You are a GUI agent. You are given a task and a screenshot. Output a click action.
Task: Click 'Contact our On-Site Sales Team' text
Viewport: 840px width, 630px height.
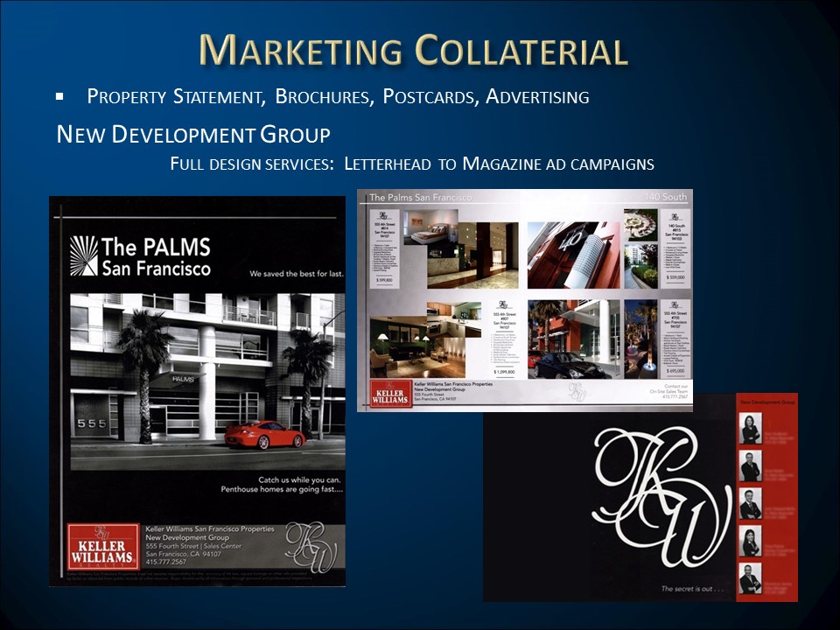point(668,388)
